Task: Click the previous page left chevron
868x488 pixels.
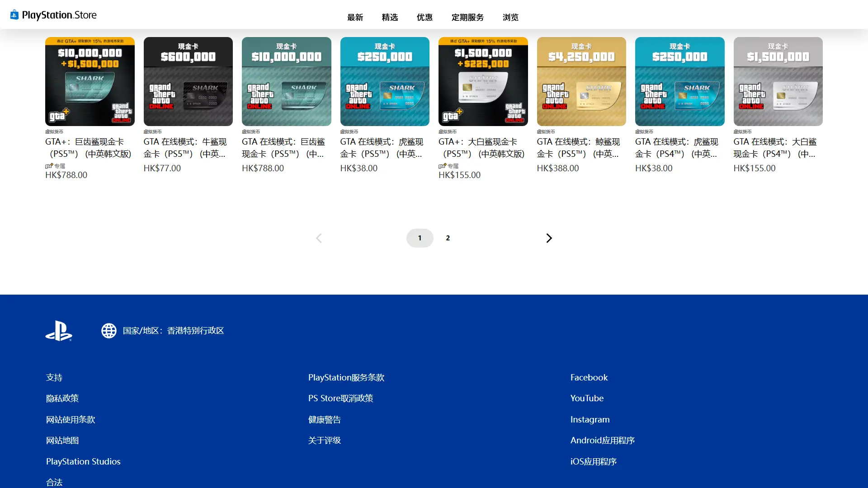Action: pyautogui.click(x=319, y=238)
